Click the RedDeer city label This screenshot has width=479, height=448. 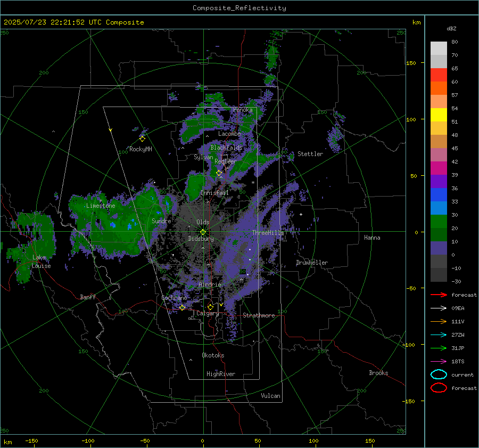[x=226, y=161]
